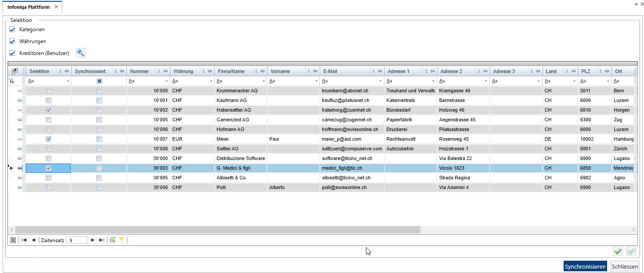Pin the Währung column

pyautogui.click(x=210, y=71)
